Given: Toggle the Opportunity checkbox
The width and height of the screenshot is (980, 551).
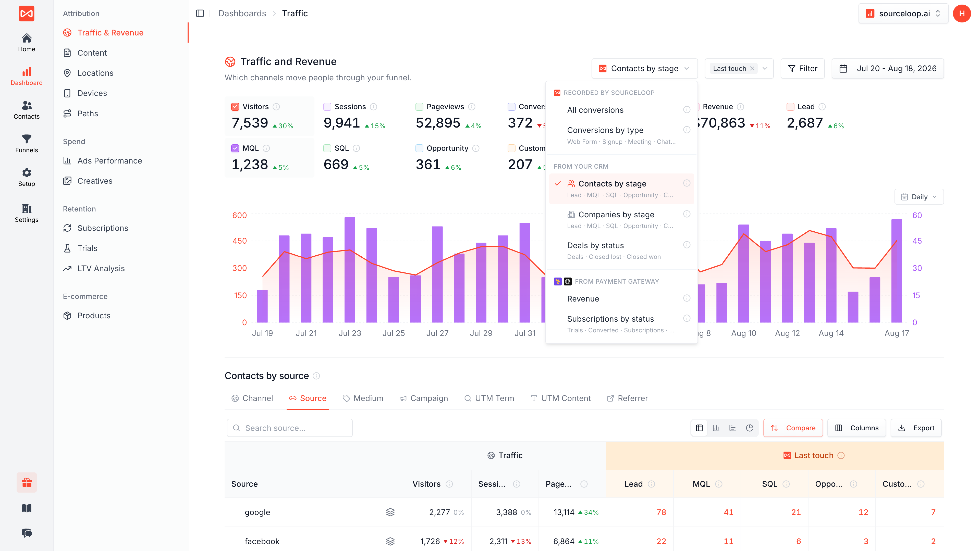Looking at the screenshot, I should tap(419, 148).
